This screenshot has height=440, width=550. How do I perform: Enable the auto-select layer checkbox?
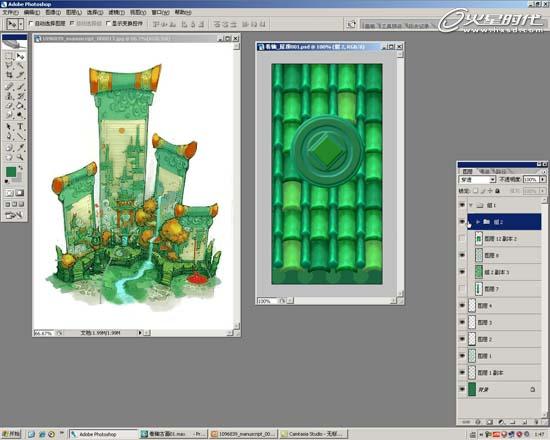click(x=31, y=24)
